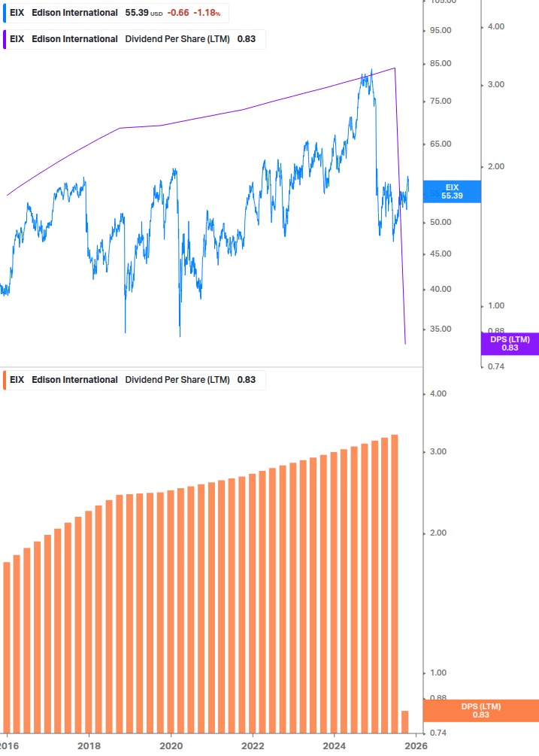Click the tallest orange dividend bar
The width and height of the screenshot is (539, 756).
(395, 584)
